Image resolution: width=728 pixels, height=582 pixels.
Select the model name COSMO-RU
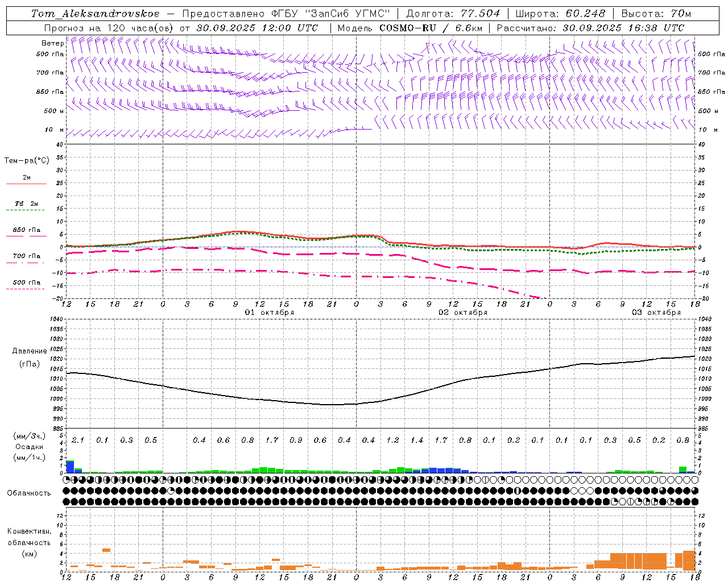pos(408,28)
